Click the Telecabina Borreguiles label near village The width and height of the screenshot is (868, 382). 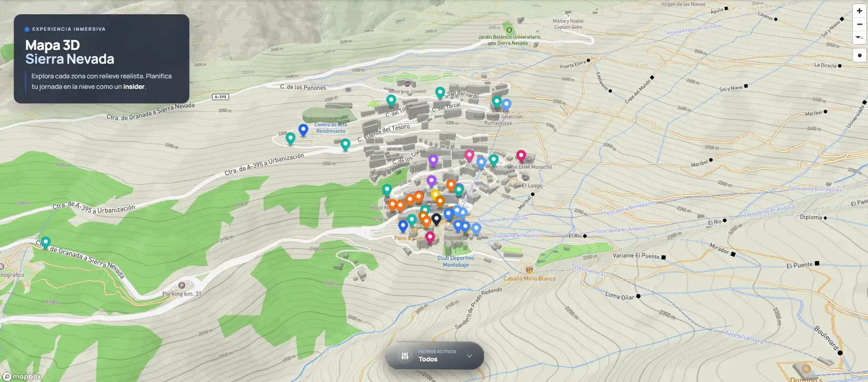click(503, 219)
